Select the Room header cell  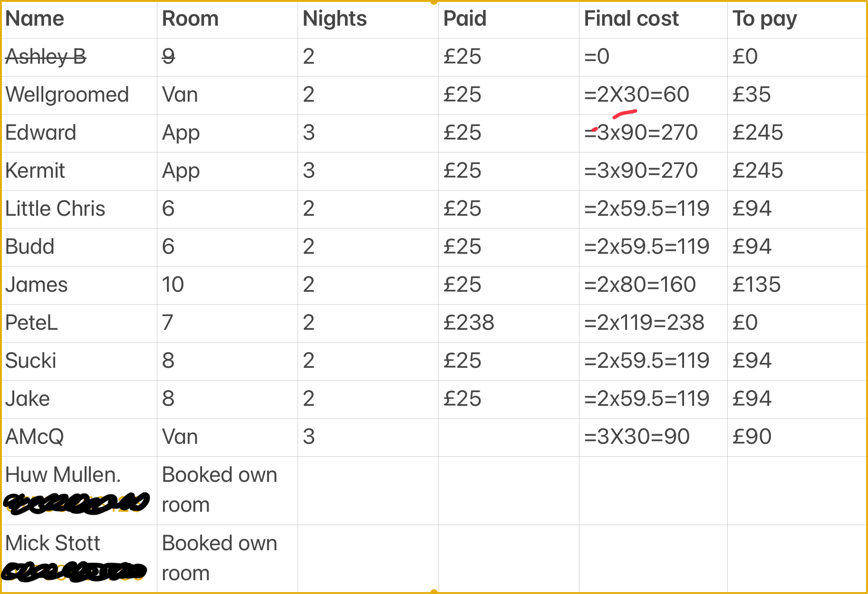227,20
